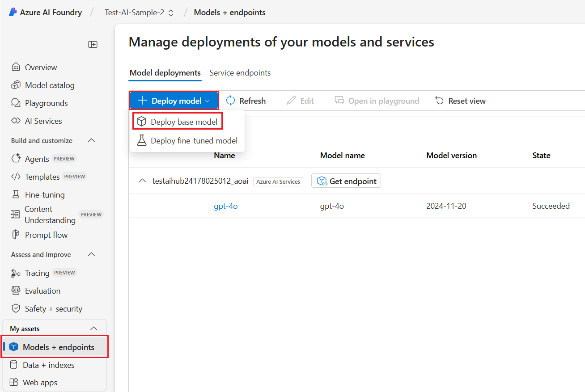Open the Deploy model dropdown arrow

click(x=207, y=101)
